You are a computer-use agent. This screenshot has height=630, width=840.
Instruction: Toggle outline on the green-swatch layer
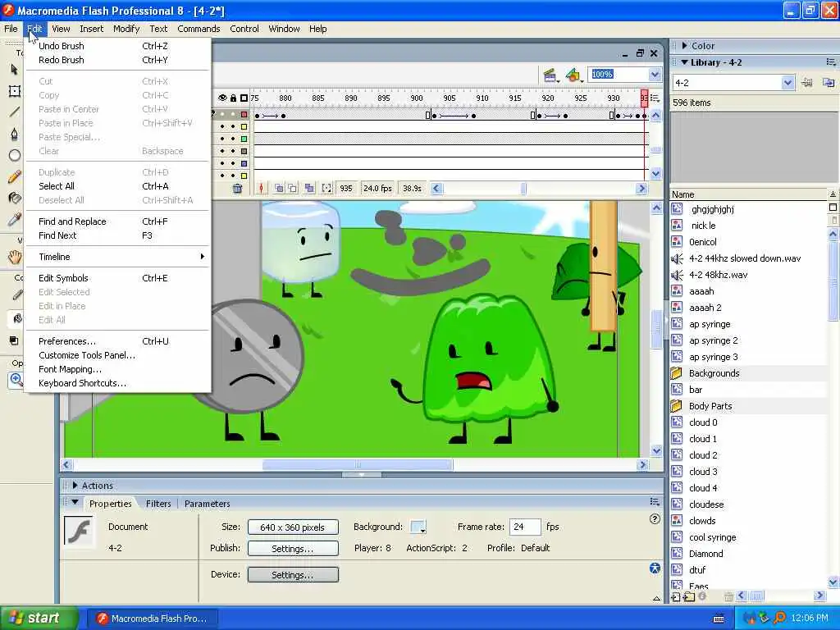244,139
